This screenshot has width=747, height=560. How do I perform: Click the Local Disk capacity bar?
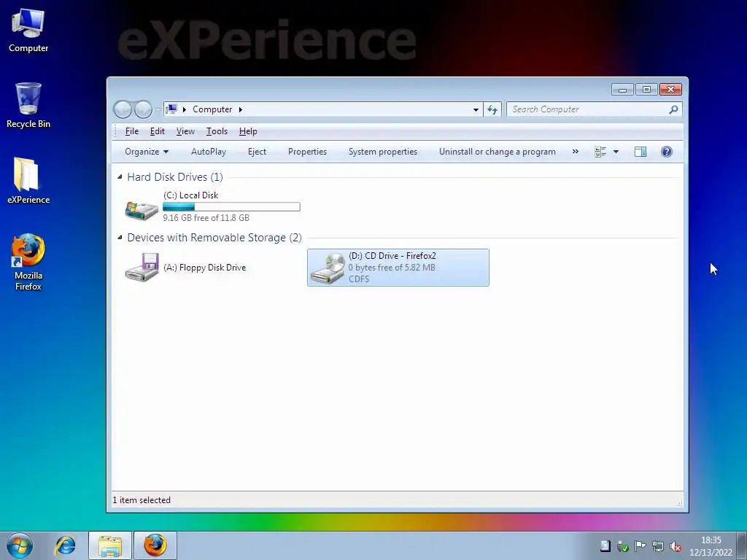click(x=231, y=206)
